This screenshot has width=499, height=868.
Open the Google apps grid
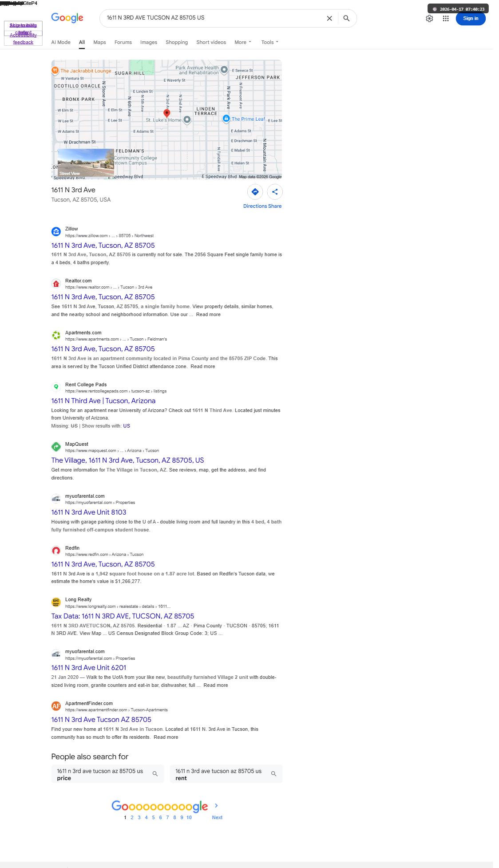[446, 18]
